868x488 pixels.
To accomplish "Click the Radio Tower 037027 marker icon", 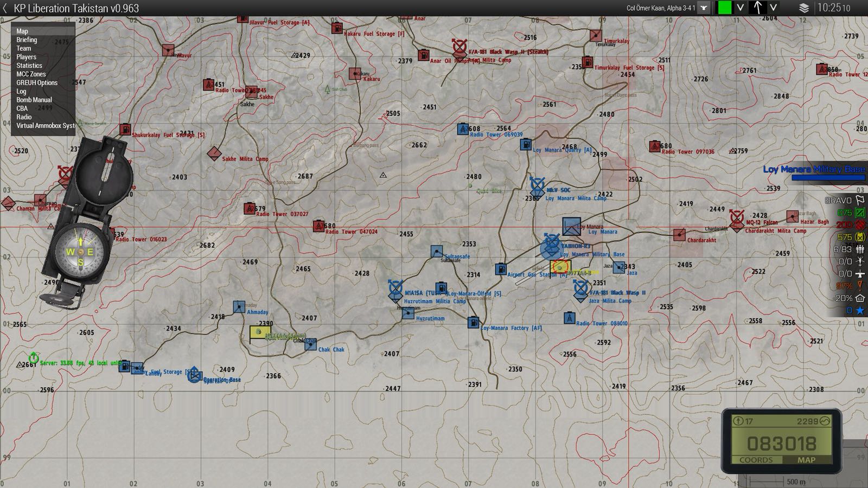I will tap(250, 208).
